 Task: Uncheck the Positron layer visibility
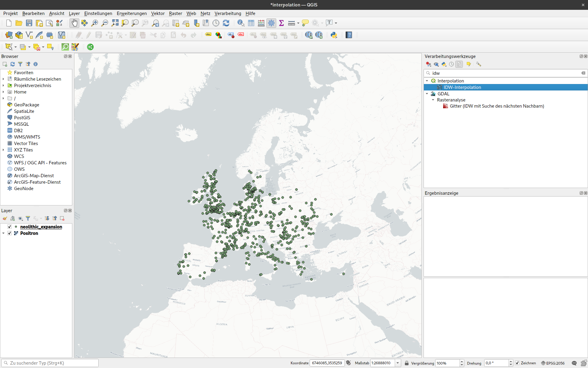9,233
